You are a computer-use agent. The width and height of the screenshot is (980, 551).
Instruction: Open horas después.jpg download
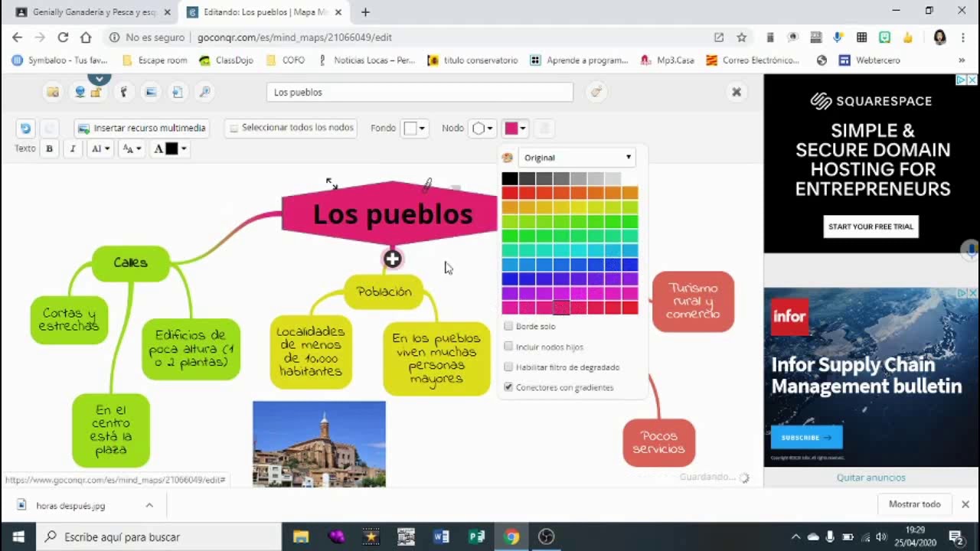(70, 505)
